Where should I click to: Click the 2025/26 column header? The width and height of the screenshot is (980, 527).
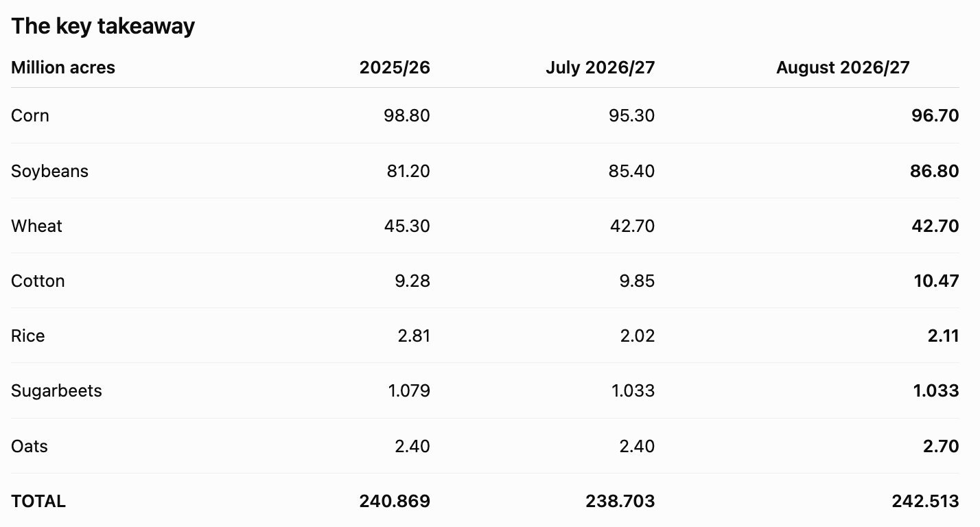(x=395, y=67)
